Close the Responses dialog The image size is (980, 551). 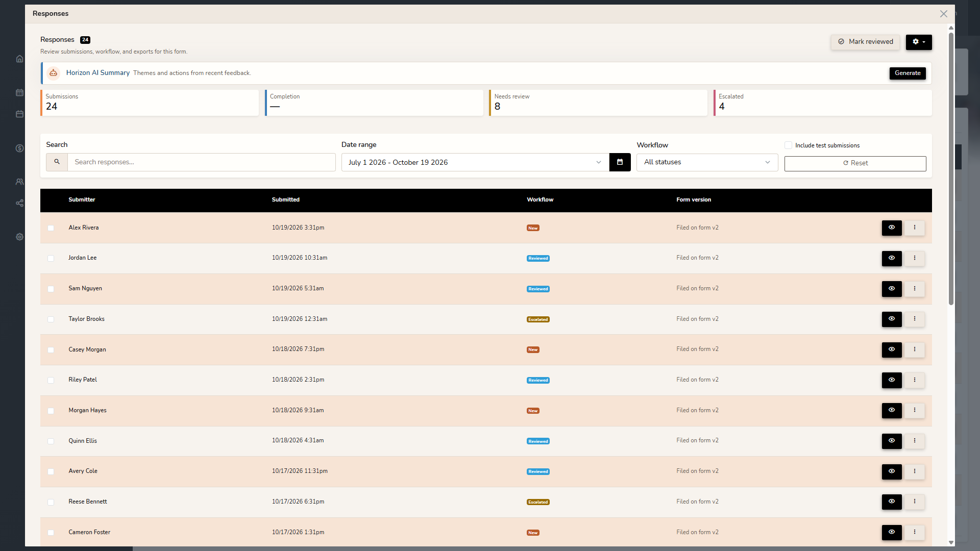944,14
